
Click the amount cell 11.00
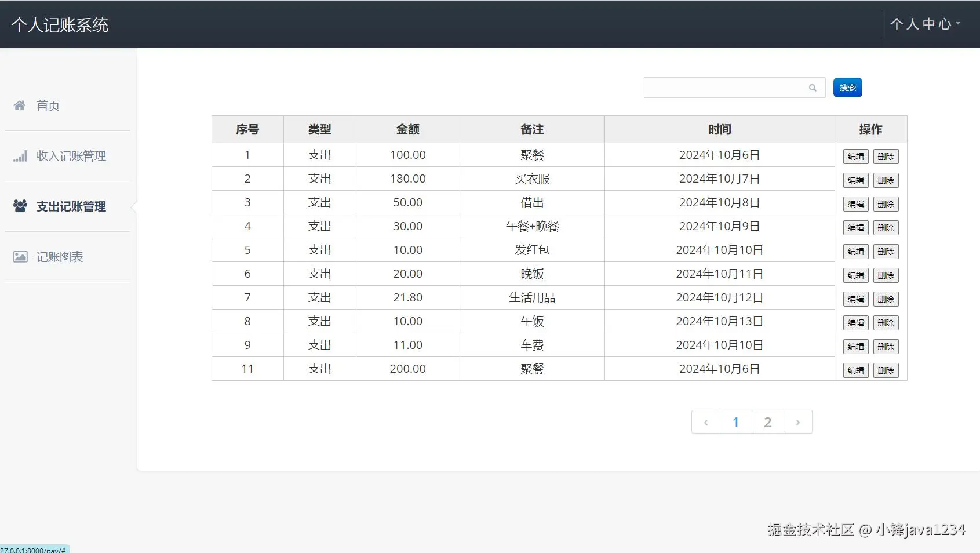pyautogui.click(x=408, y=345)
